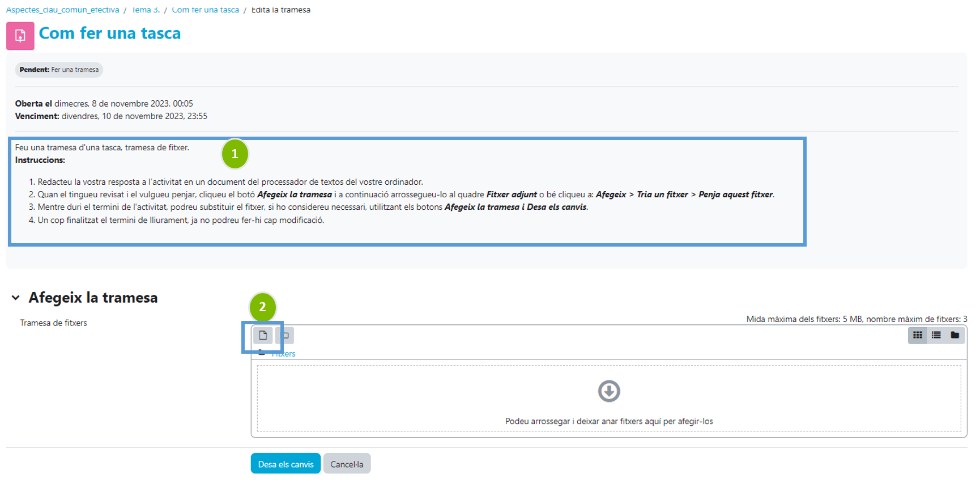Switch file view to detailed list

[936, 335]
